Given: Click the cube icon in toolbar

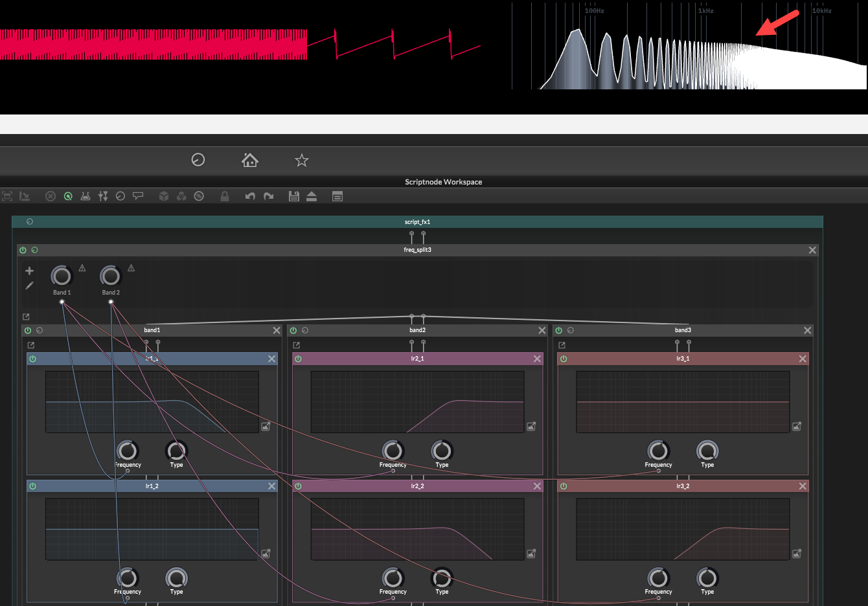Looking at the screenshot, I should [x=164, y=196].
